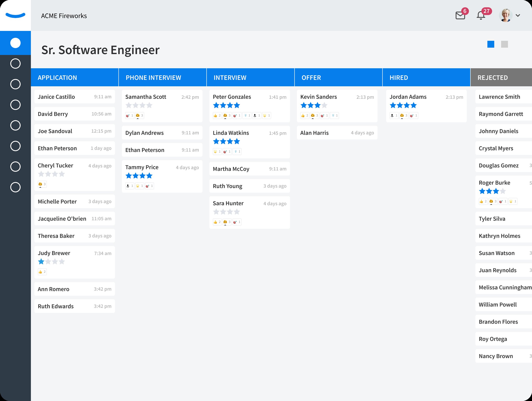Switch to the gray square view toggle
The image size is (532, 401).
coord(504,44)
